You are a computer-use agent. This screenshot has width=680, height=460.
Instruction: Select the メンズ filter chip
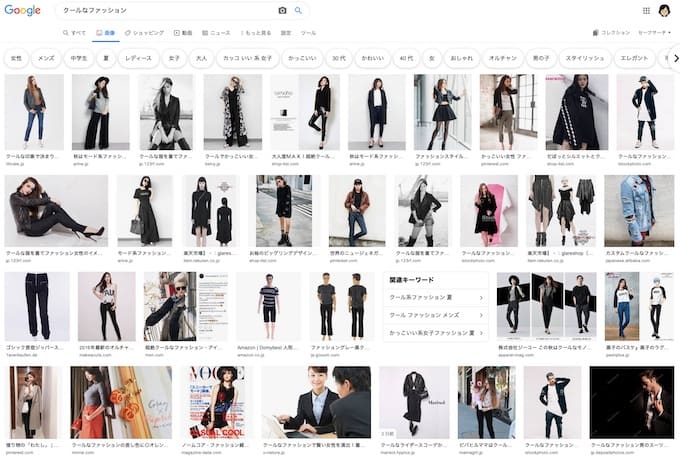point(46,58)
